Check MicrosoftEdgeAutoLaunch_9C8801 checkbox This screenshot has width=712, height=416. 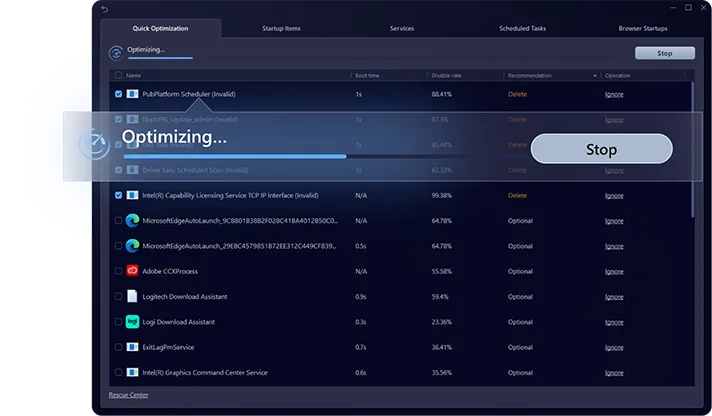pos(119,221)
